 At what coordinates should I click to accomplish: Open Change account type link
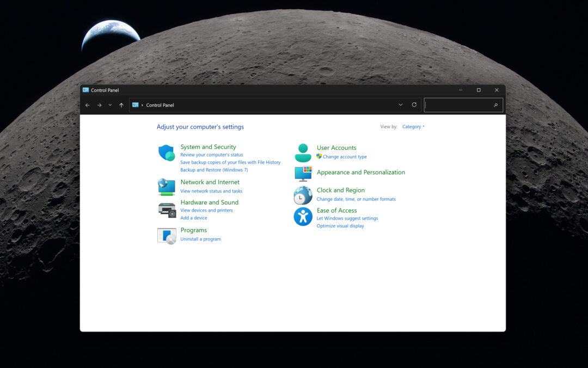tap(345, 157)
